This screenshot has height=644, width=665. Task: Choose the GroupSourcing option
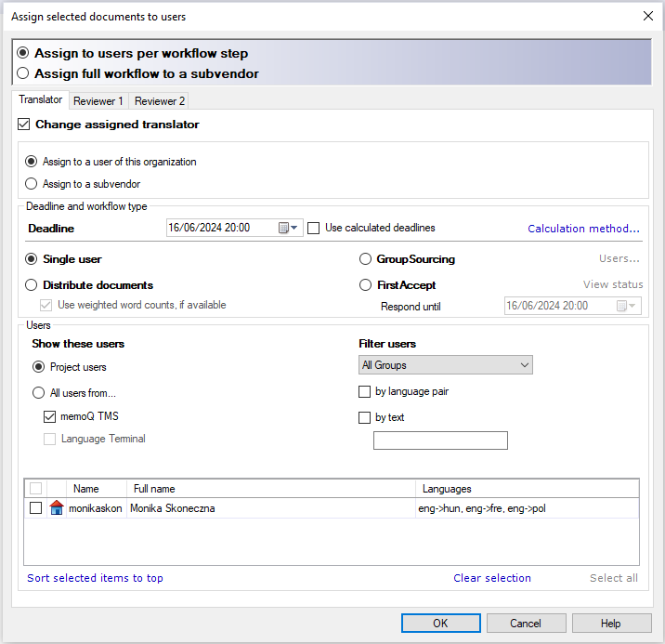click(366, 259)
